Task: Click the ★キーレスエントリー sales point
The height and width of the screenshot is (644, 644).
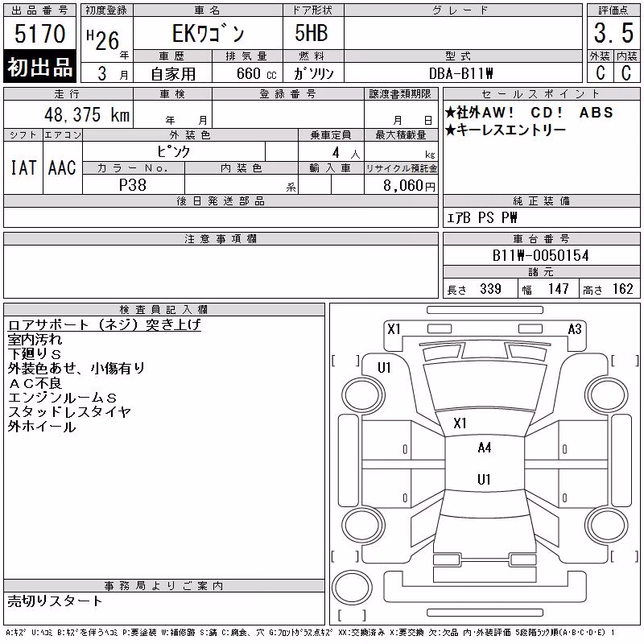Action: 506,130
